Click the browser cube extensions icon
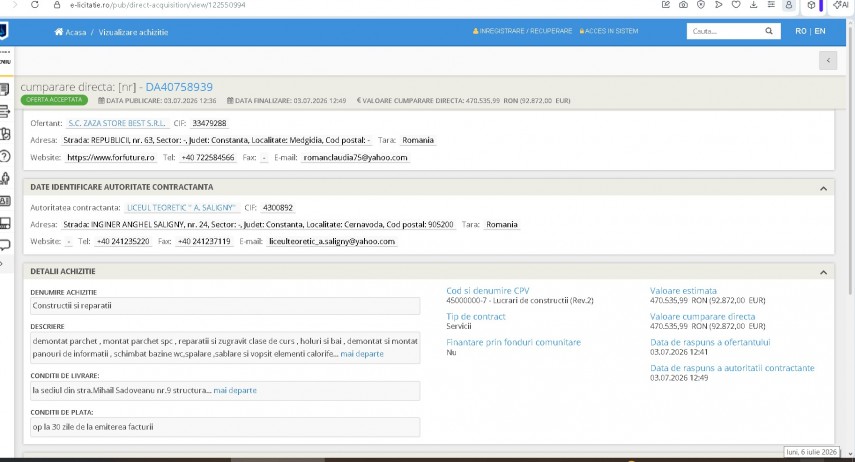Screen dimensions: 855x462 click(811, 5)
